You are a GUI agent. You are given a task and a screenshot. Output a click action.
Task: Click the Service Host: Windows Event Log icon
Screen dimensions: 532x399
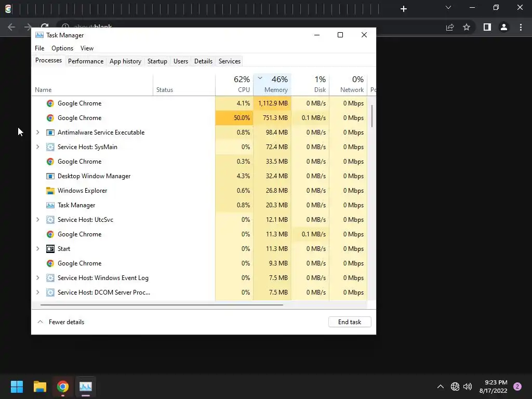coord(50,278)
